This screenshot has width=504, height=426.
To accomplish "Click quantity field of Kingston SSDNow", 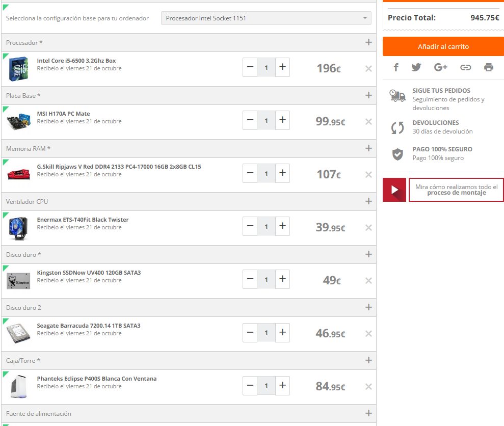I will pyautogui.click(x=266, y=279).
